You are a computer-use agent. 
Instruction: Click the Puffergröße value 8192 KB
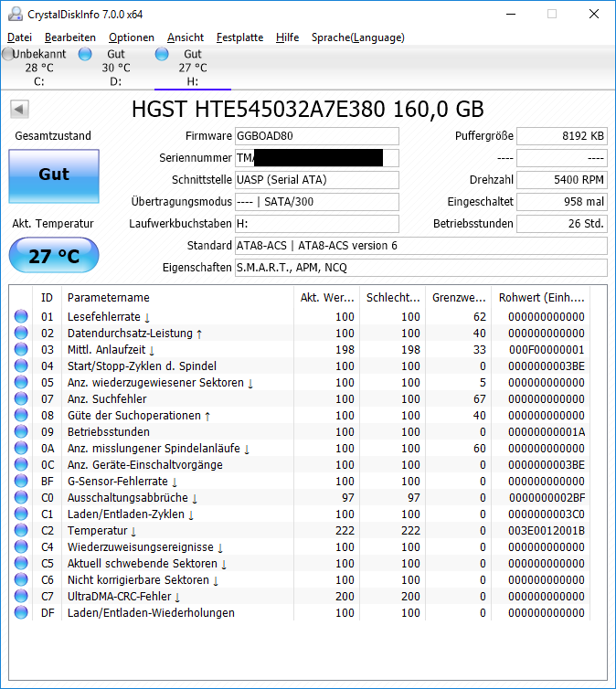[x=562, y=136]
